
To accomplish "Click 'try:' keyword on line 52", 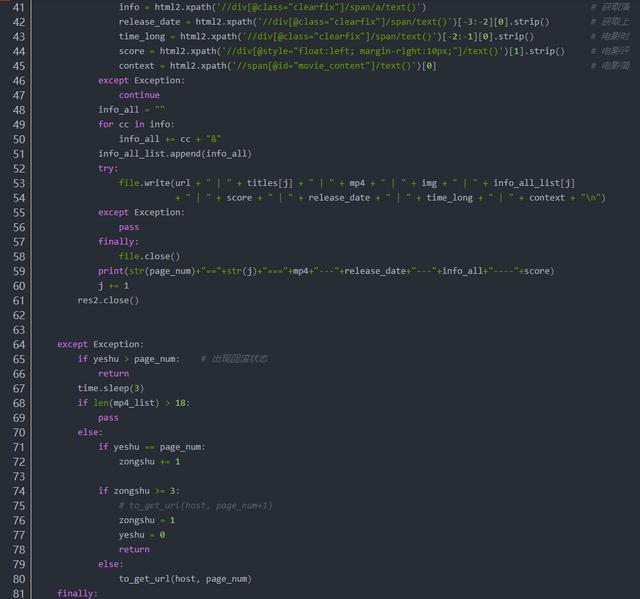I will [x=108, y=169].
